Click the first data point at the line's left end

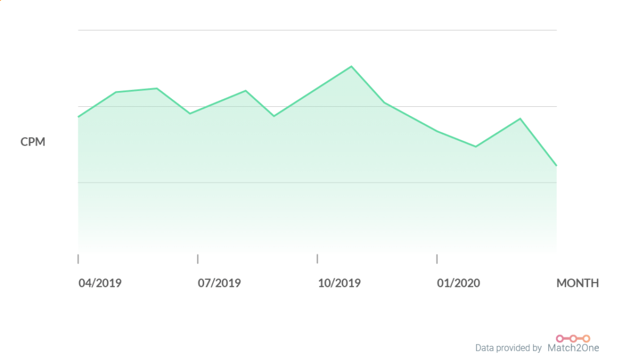point(79,116)
